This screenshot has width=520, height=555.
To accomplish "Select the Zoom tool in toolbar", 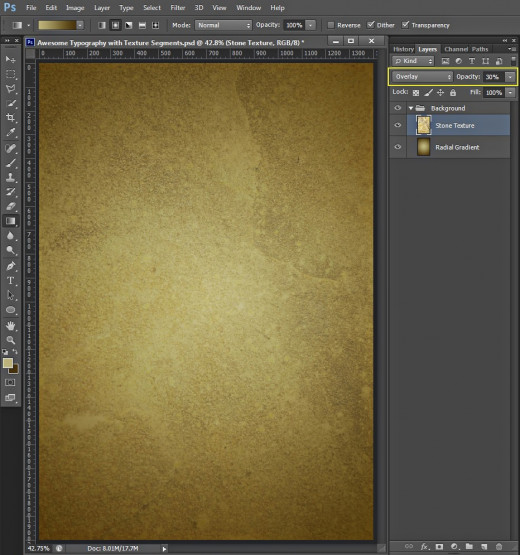I will click(11, 340).
